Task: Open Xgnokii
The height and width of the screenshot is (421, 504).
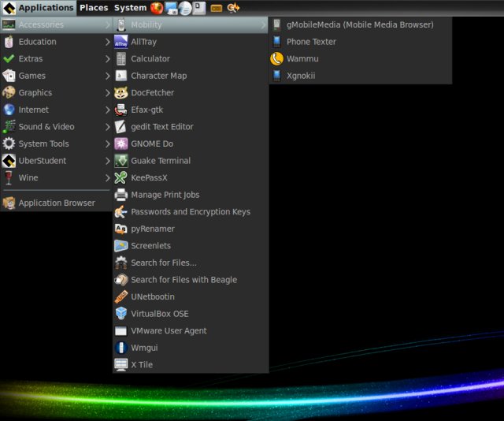Action: pyautogui.click(x=360, y=76)
